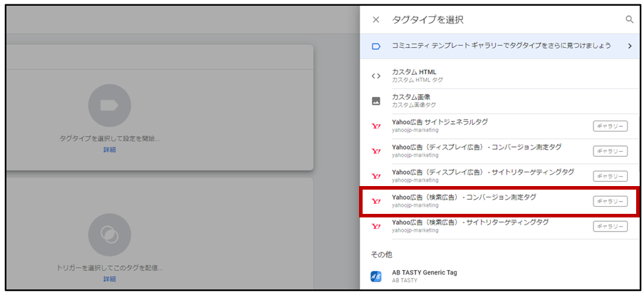Open 詳細 link under tag configuration
This screenshot has width=644, height=293.
coord(109,150)
